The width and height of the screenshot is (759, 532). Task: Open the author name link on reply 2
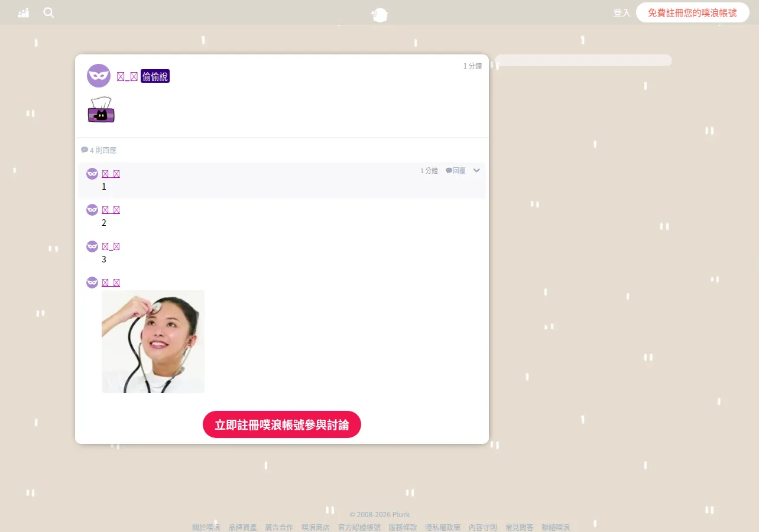point(111,210)
